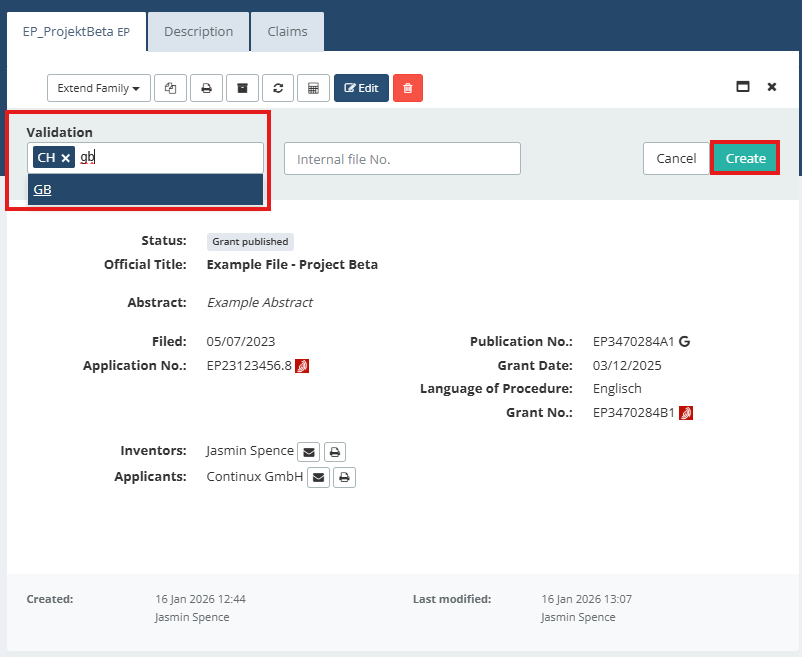Print inventor Jasmin Spence details

(335, 452)
